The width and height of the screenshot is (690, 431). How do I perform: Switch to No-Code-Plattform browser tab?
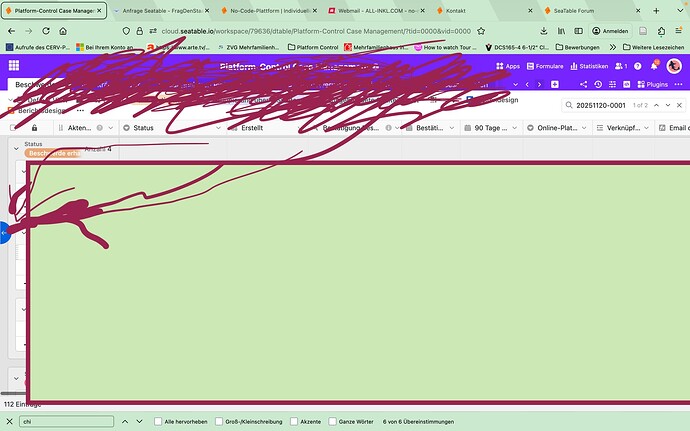[x=269, y=11]
